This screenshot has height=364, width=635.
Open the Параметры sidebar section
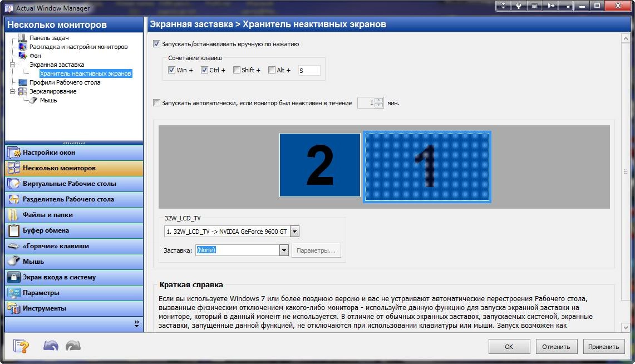click(74, 293)
